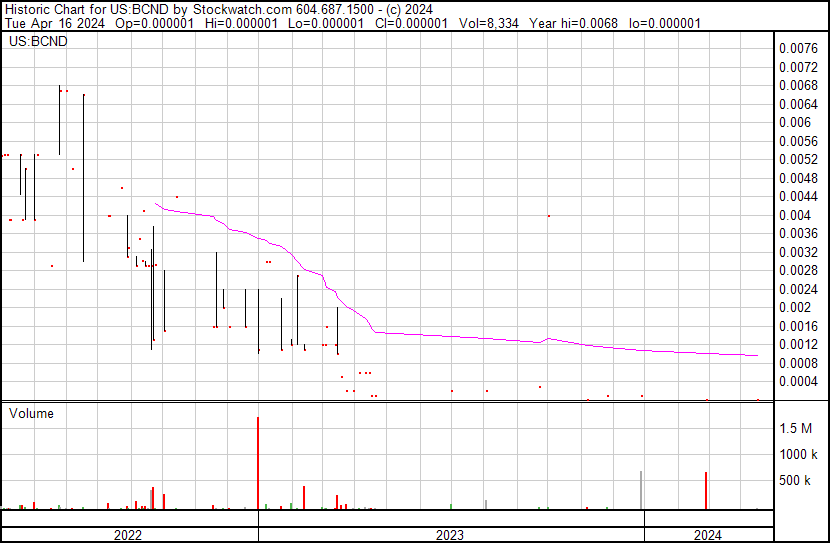Click the 0.0012 price axis label
This screenshot has height=543, width=830.
(798, 345)
